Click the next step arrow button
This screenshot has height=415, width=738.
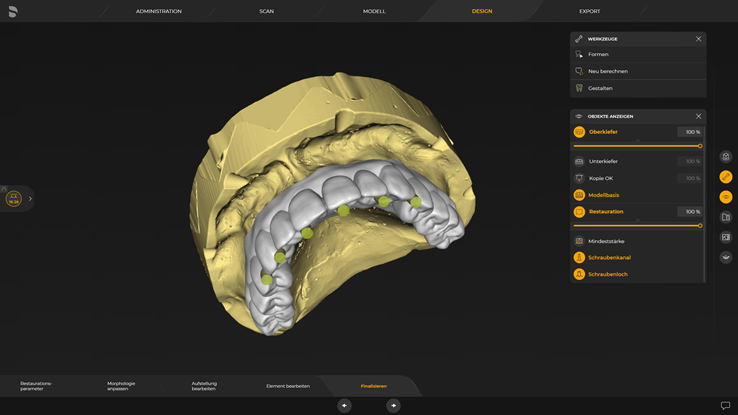click(393, 405)
